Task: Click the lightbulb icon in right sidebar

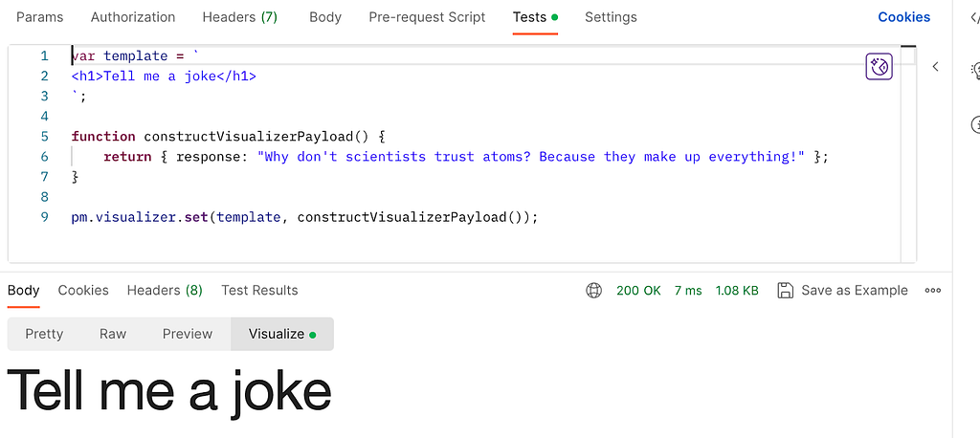Action: [975, 70]
